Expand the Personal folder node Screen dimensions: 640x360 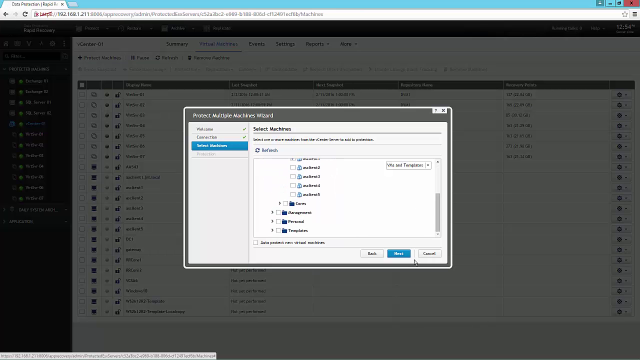[x=272, y=222]
